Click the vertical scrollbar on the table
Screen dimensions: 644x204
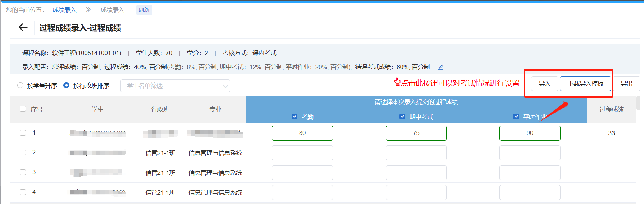(638, 103)
